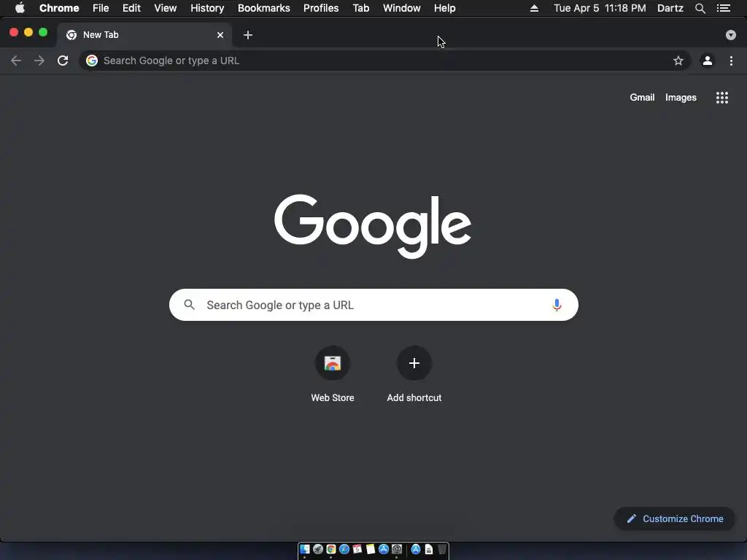Click the Dartz user name in menu bar

[670, 8]
